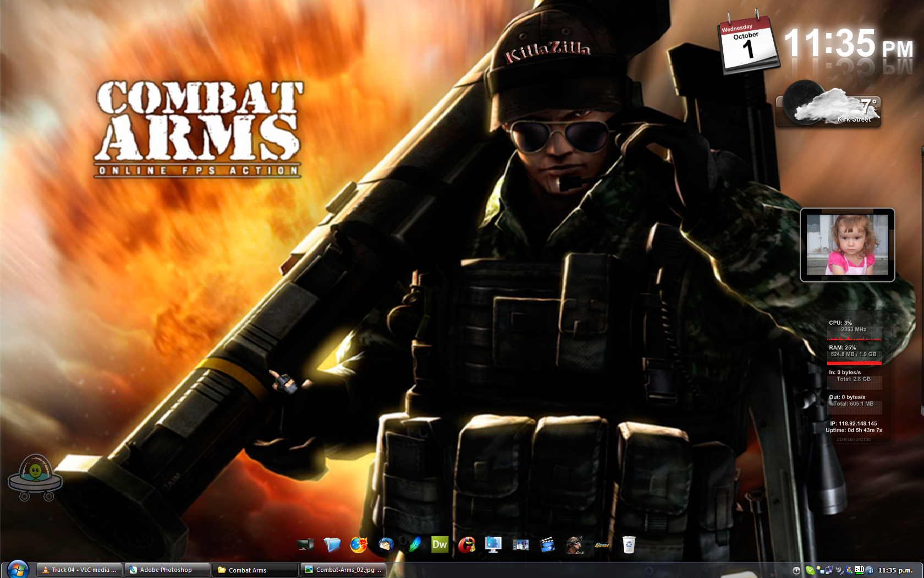Switch to Adobe Photoshop taskbar button
This screenshot has width=924, height=578.
(167, 570)
